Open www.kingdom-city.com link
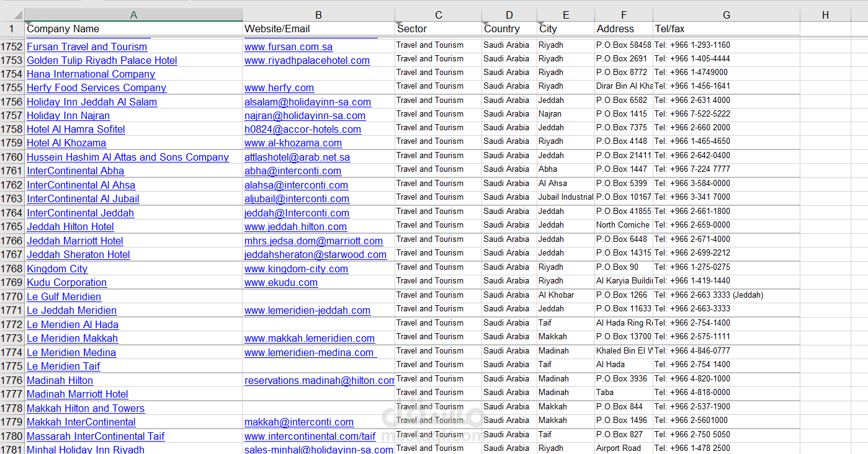Screen dimensions: 868x454 click(x=296, y=269)
